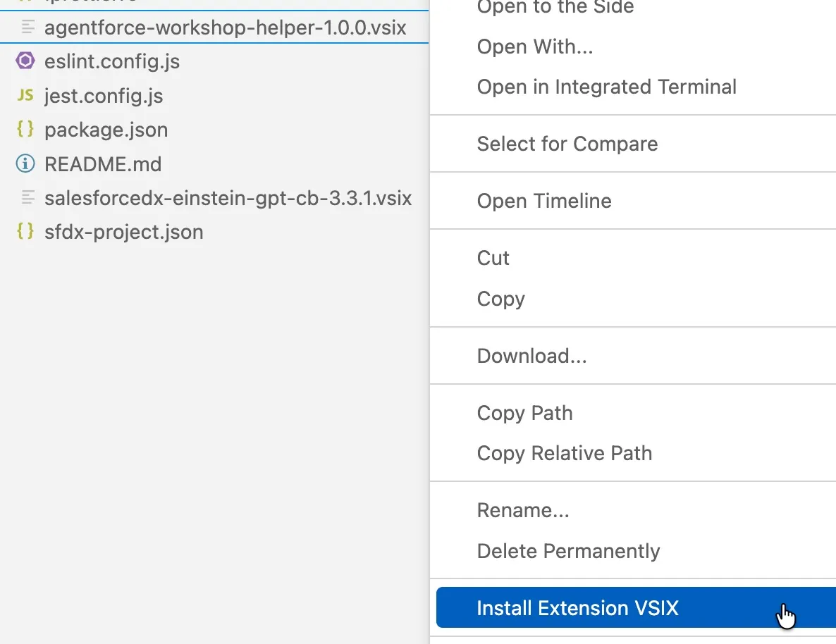
Task: Click the braces icon beside package.json
Action: point(25,129)
